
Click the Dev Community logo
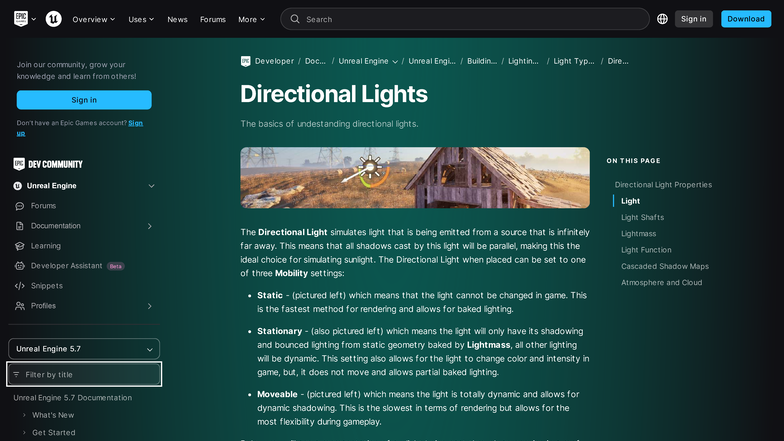click(x=48, y=164)
